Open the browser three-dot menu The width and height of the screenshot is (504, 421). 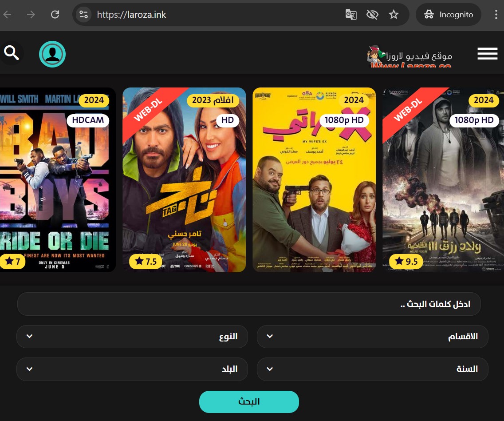pos(496,15)
